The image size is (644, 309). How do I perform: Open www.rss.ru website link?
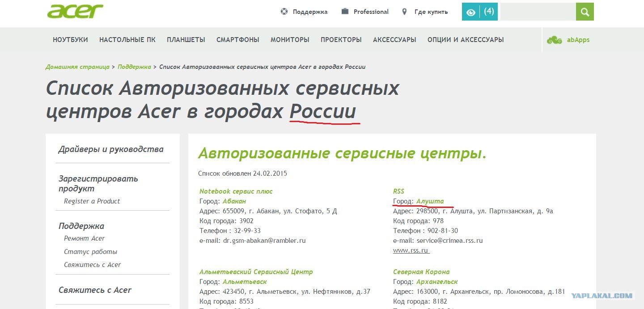411,250
